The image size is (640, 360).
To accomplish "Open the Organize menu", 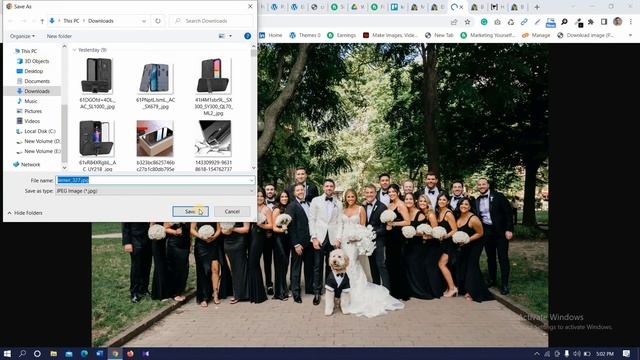I will click(22, 36).
